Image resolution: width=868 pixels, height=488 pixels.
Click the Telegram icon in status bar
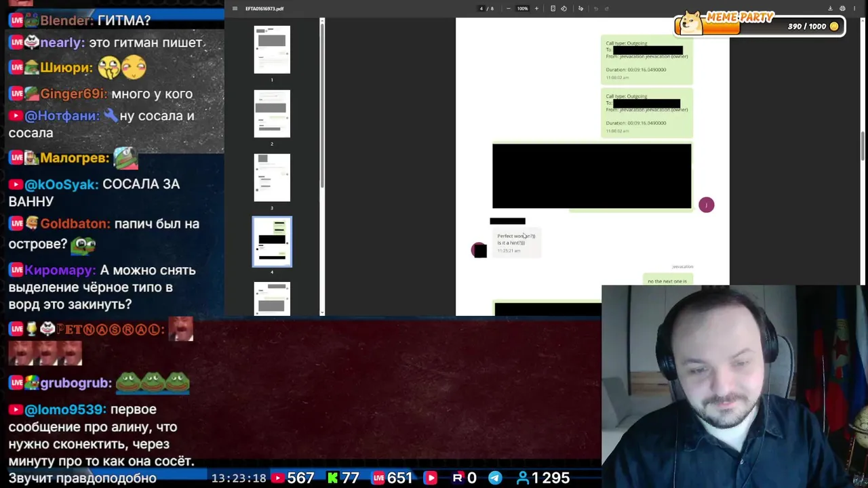point(495,478)
